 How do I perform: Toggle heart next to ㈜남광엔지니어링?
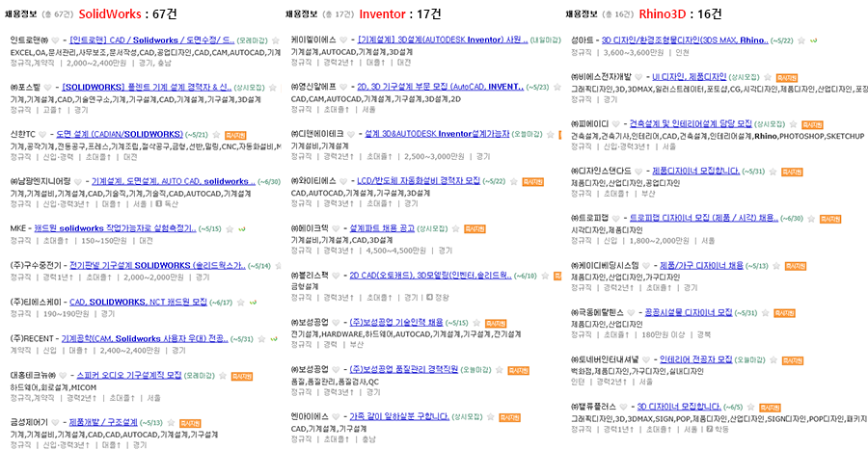(78, 181)
